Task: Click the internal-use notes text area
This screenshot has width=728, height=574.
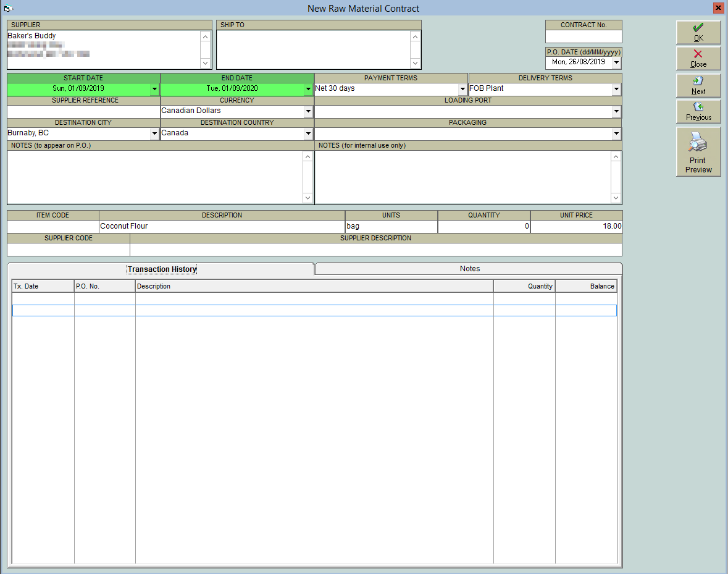Action: [x=463, y=177]
